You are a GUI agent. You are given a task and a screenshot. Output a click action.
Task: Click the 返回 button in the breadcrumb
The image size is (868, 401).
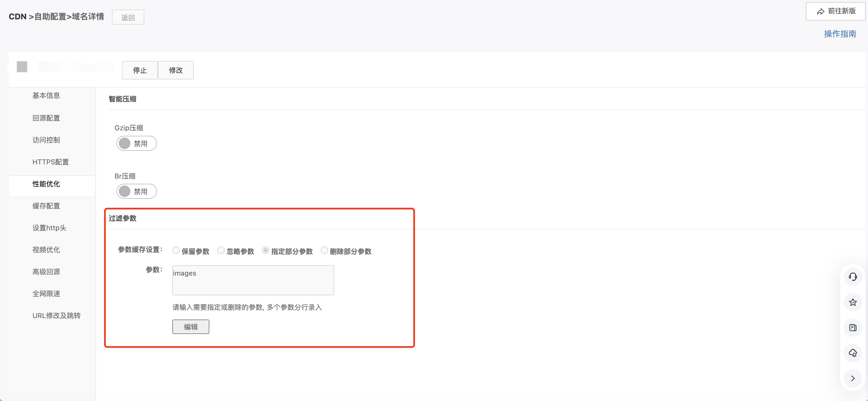click(128, 18)
